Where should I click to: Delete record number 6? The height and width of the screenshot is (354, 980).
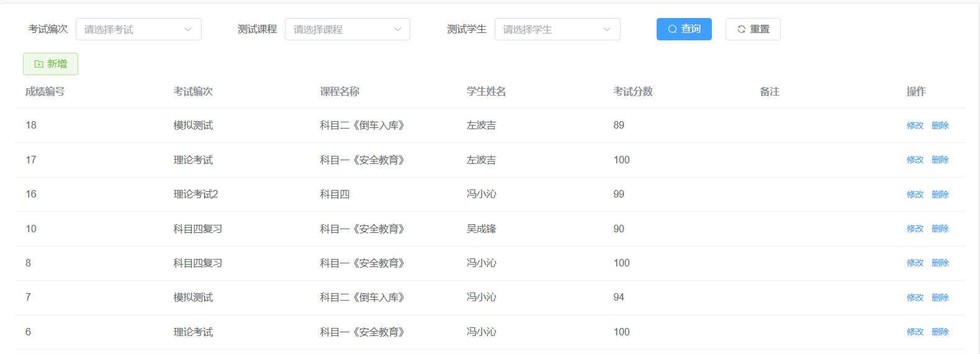[x=940, y=332]
